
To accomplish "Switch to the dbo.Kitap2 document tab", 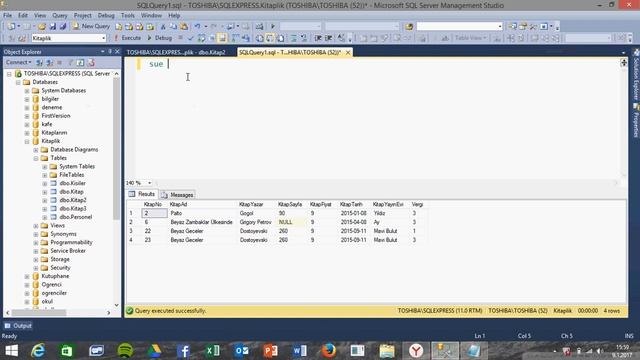I will click(x=176, y=52).
